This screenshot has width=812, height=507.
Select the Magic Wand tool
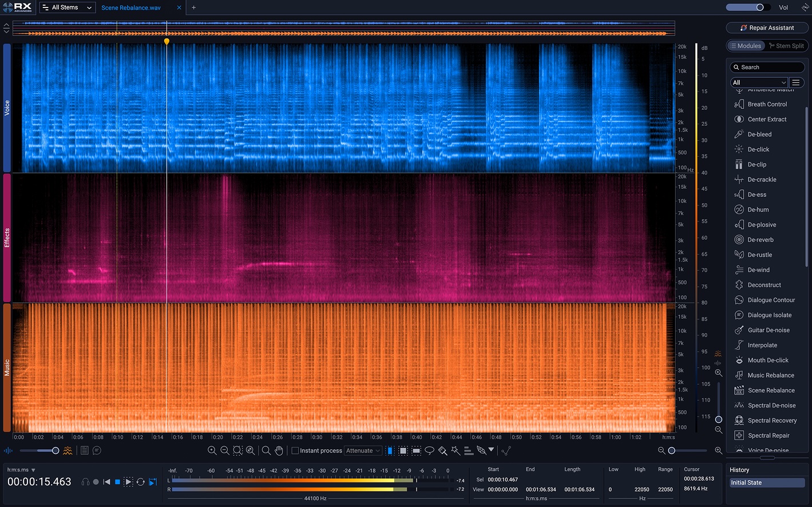pos(455,451)
